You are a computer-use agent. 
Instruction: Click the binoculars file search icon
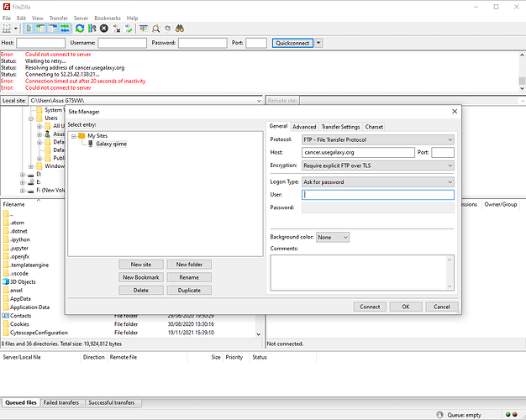coord(179,28)
